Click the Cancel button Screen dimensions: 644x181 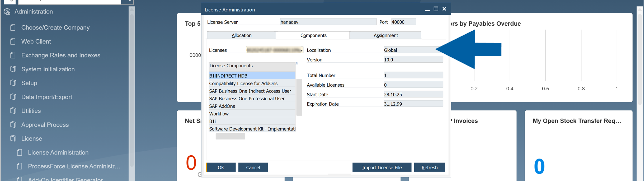253,167
